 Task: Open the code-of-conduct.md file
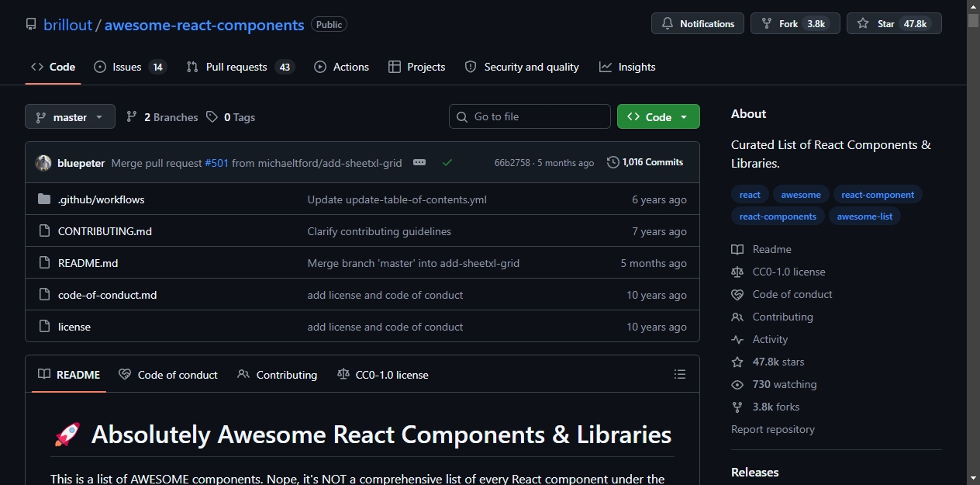(x=107, y=295)
